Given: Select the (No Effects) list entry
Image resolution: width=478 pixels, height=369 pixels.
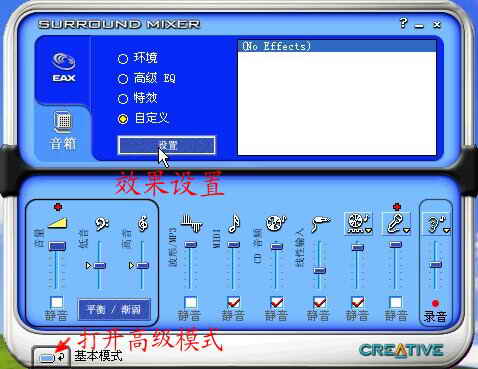Looking at the screenshot, I should pyautogui.click(x=337, y=46).
